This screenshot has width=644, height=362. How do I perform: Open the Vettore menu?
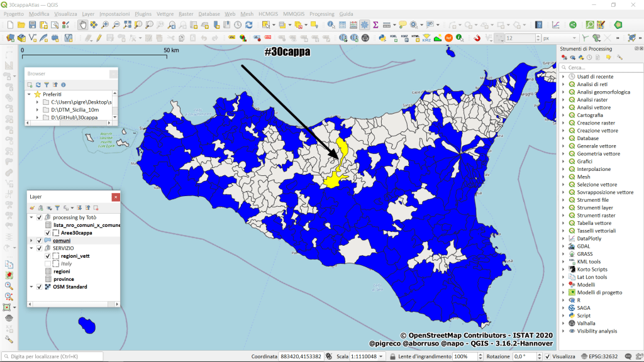pyautogui.click(x=165, y=13)
